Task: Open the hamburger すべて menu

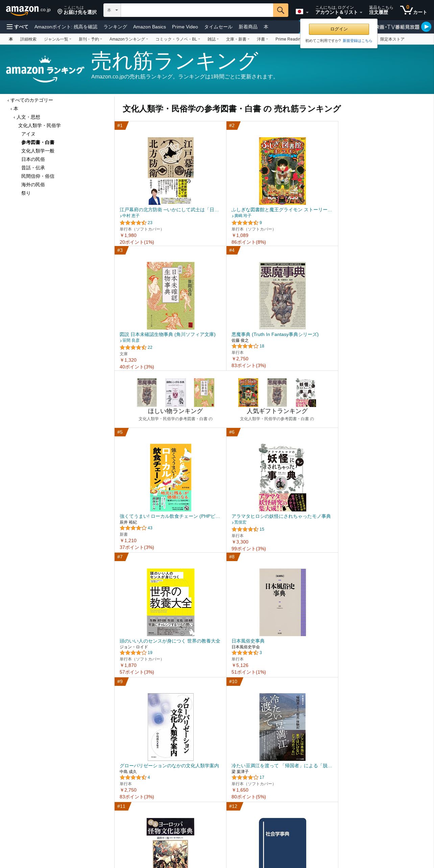Action: pos(17,27)
